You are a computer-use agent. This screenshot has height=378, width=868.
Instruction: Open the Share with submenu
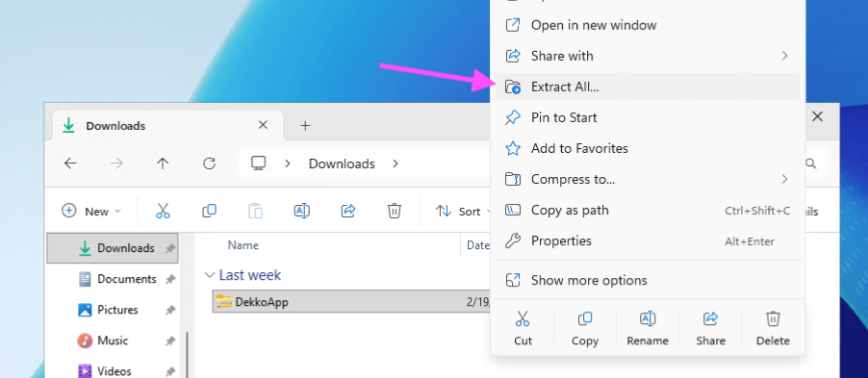pos(647,56)
